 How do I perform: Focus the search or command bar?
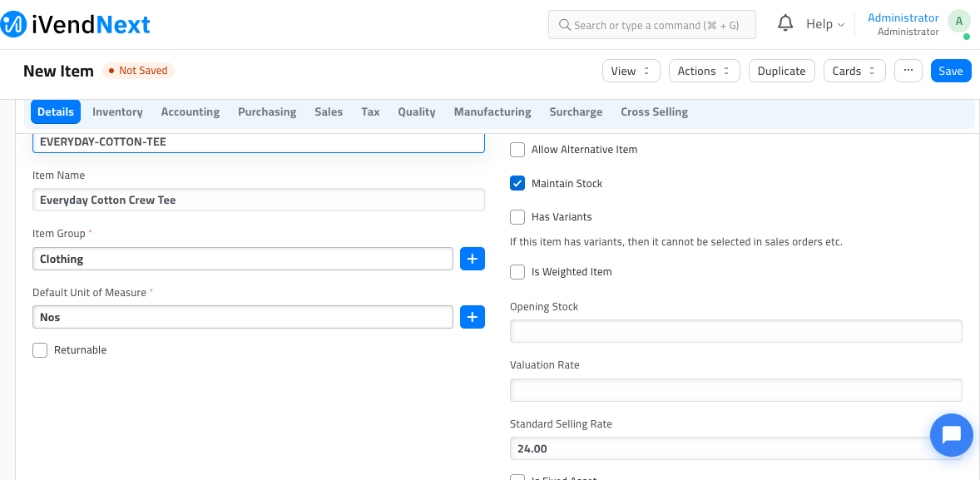(x=652, y=25)
